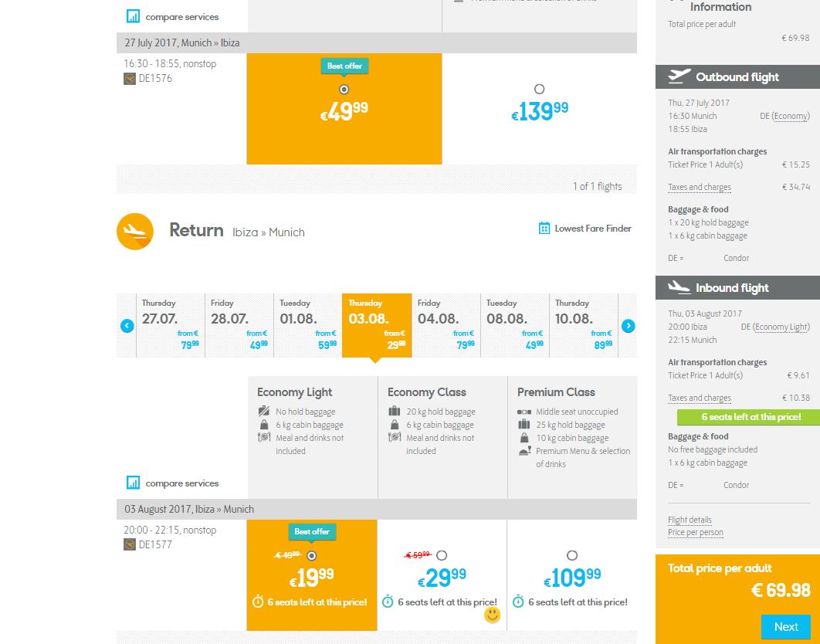Click the Inbound flight plane icon
The image size is (820, 644).
point(679,287)
